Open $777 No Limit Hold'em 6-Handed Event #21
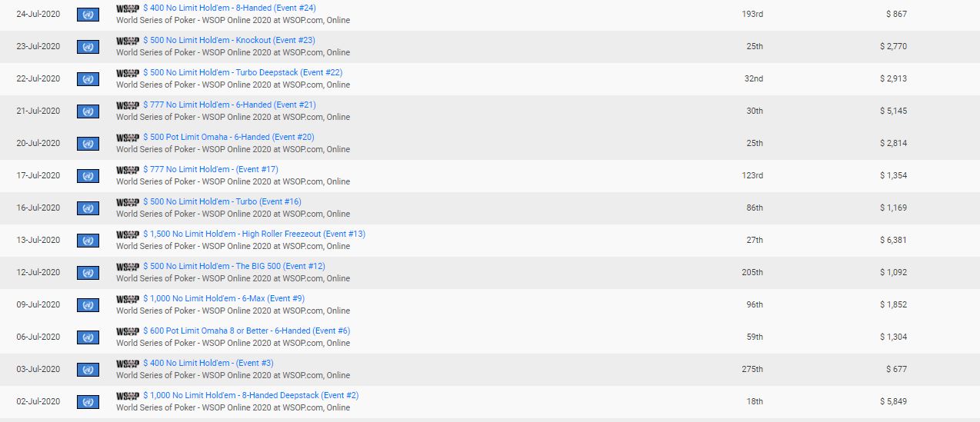Viewport: 980px width, 422px height. coord(229,105)
